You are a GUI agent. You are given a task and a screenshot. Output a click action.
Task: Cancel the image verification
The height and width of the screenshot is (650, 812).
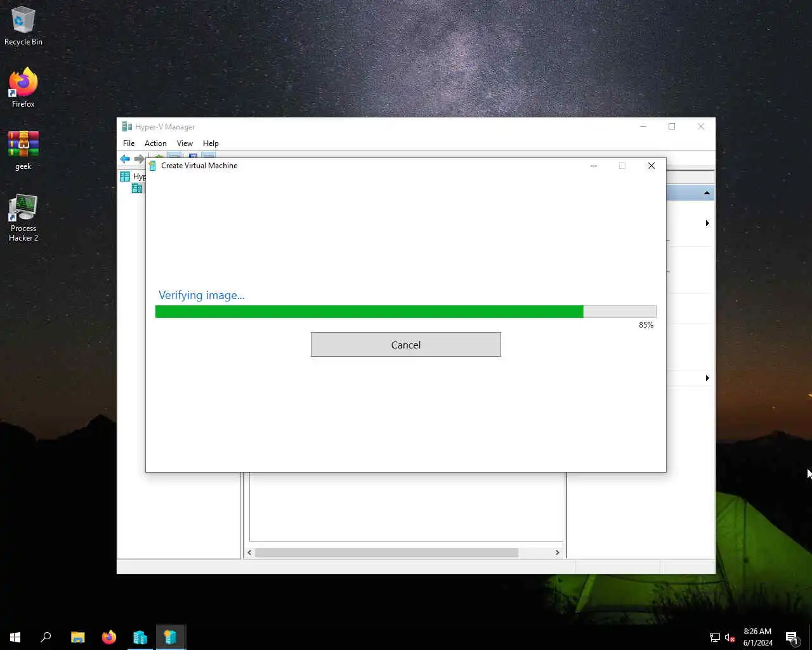point(405,345)
